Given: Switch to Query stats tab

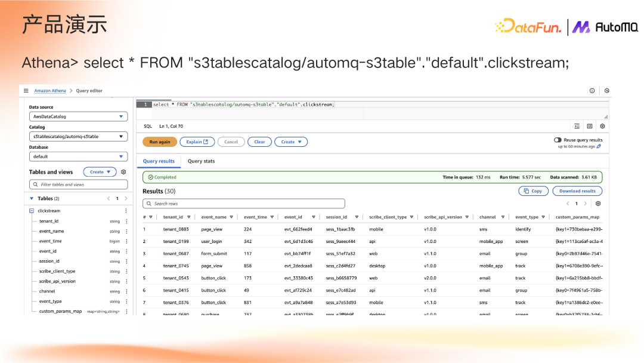Looking at the screenshot, I should pyautogui.click(x=202, y=161).
